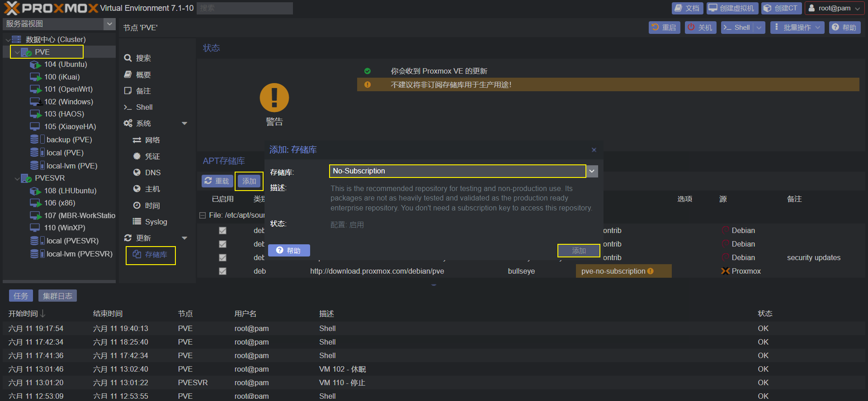Open repository No-Subscription combo dropdown arrow
The width and height of the screenshot is (868, 401).
coord(592,171)
